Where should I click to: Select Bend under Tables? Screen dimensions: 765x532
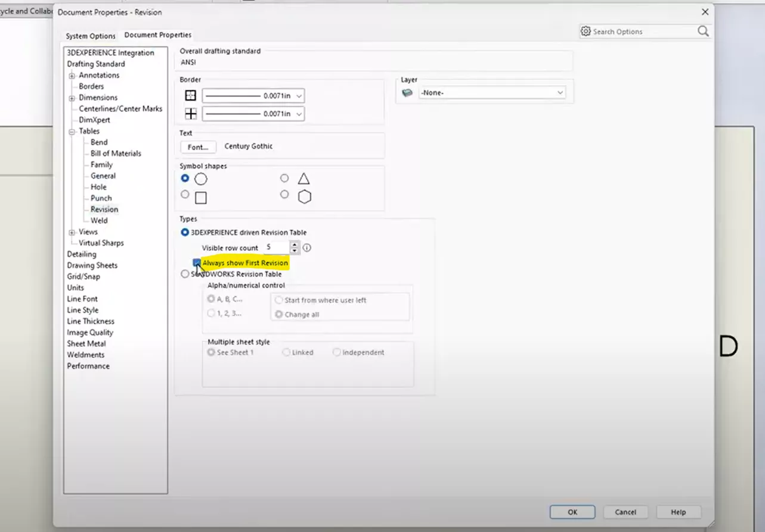tap(99, 142)
